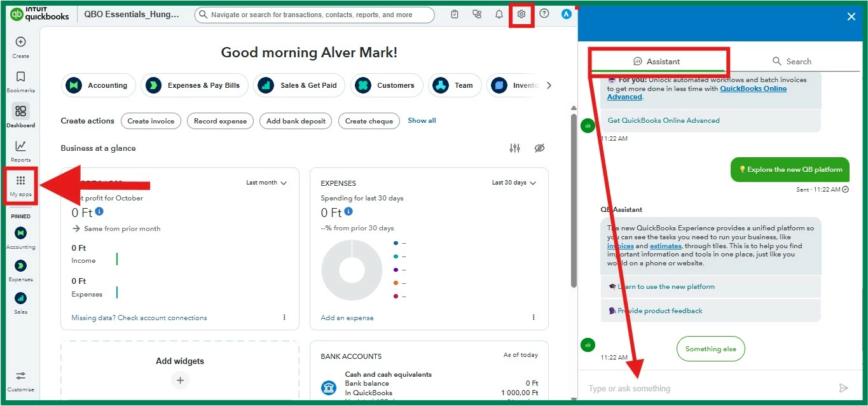This screenshot has height=406, width=868.
Task: Open Expenses widget more options menu
Action: coord(534,317)
